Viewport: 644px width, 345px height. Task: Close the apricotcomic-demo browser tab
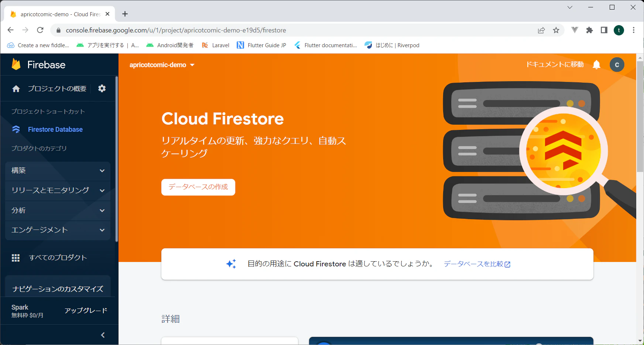pyautogui.click(x=107, y=14)
